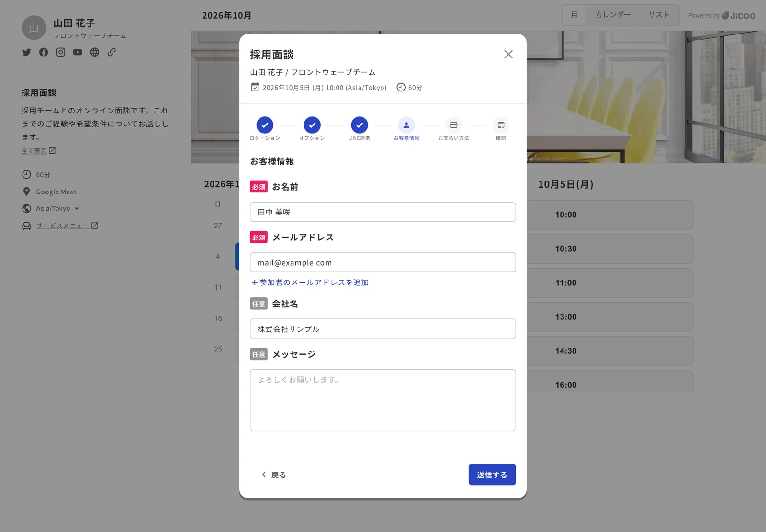766x532 pixels.
Task: Copy link via chain icon
Action: pyautogui.click(x=112, y=52)
